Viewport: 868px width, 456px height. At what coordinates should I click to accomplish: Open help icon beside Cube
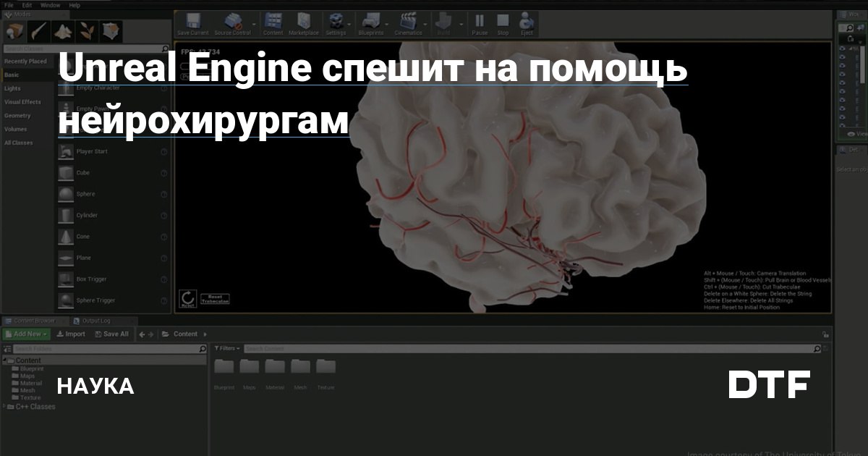coord(164,173)
